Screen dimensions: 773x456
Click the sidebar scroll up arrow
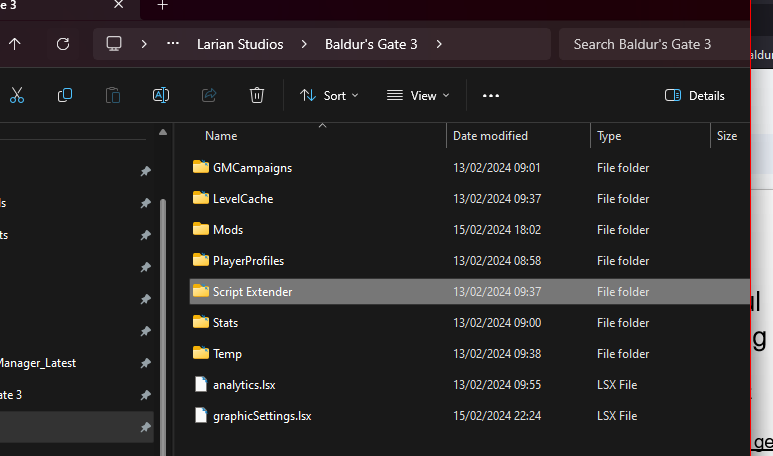163,132
